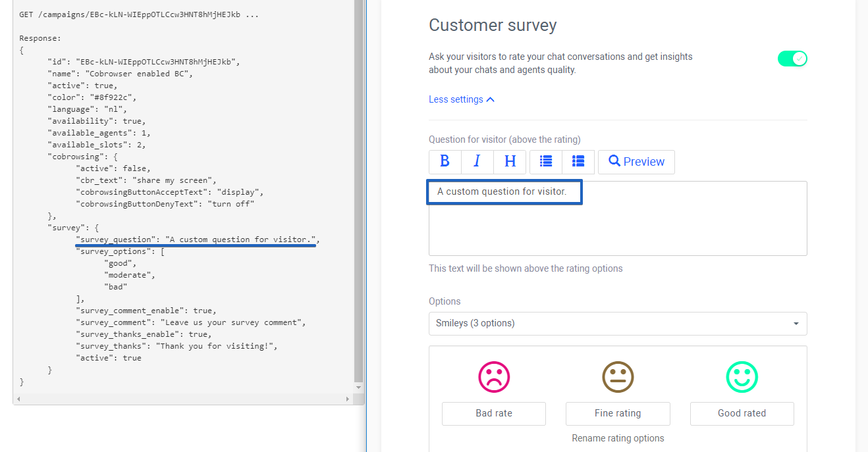Select the first list formatting icon
The image size is (868, 452).
(x=546, y=161)
